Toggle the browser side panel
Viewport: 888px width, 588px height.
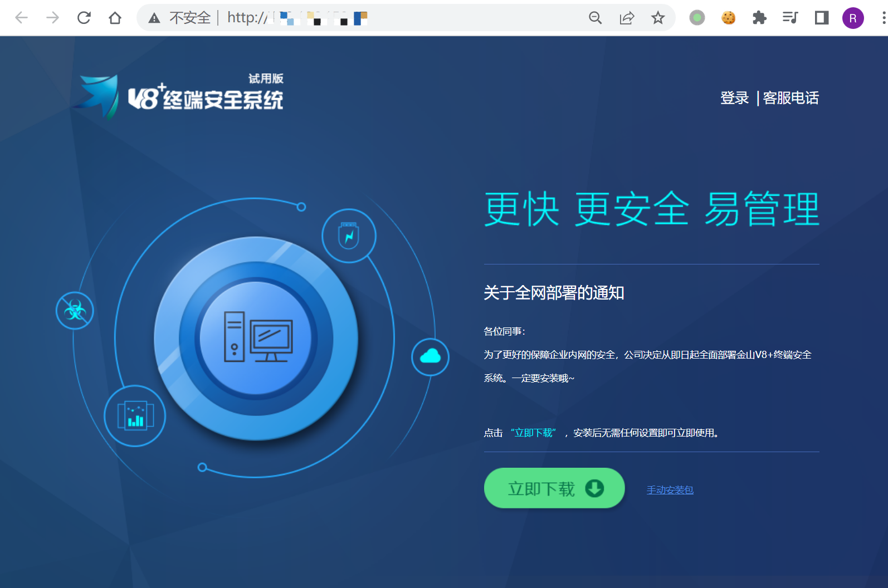tap(822, 18)
